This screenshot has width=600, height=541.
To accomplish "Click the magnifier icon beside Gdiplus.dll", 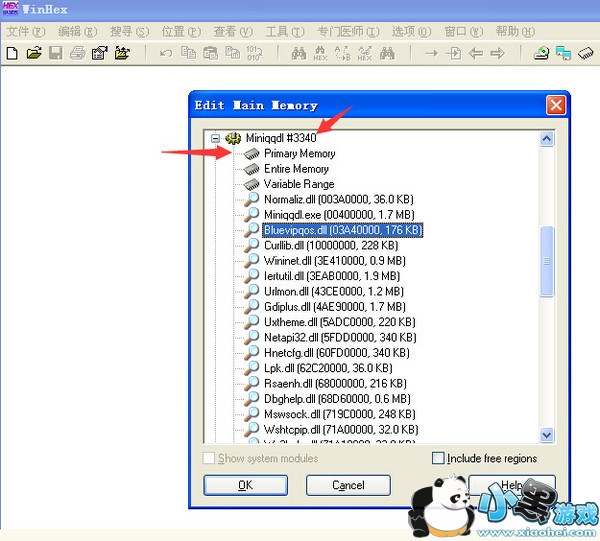I will click(x=252, y=306).
